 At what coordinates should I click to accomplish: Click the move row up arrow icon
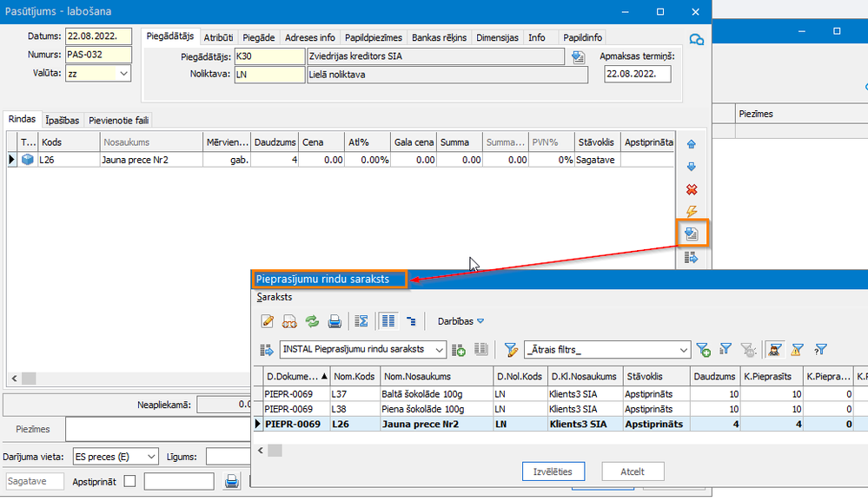coord(692,144)
